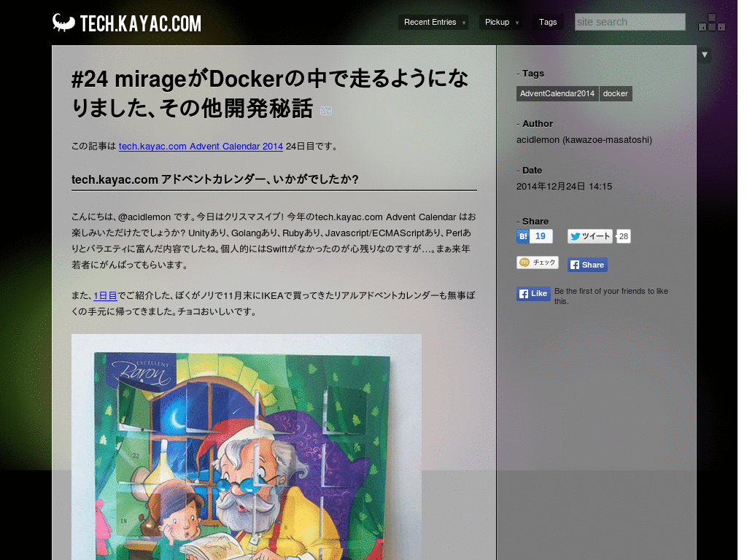Click the block navigation icon in header

click(x=712, y=23)
